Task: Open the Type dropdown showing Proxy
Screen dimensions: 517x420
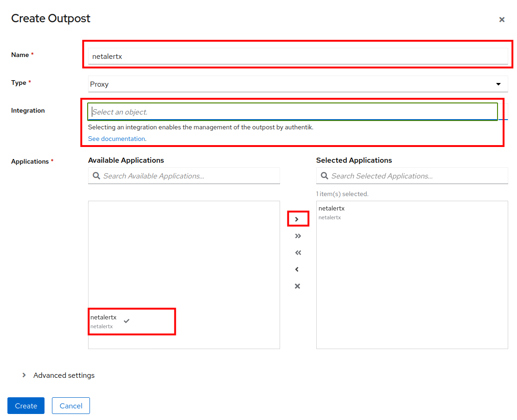Action: (298, 84)
